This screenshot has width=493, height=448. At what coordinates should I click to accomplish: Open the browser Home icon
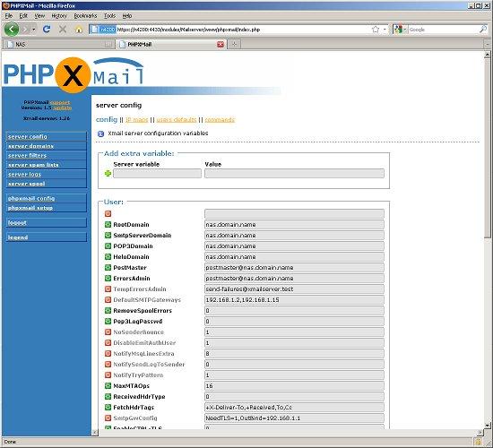click(x=79, y=30)
